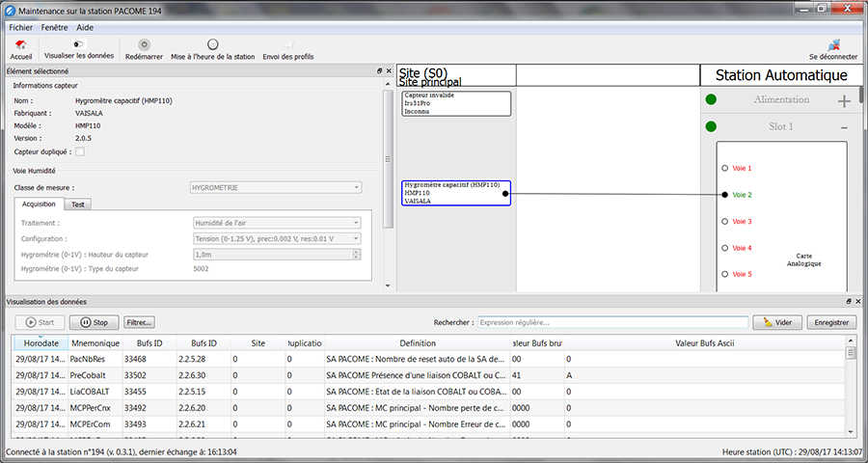Open Visualiser les données toolbar icon
The height and width of the screenshot is (463, 868).
tap(78, 44)
